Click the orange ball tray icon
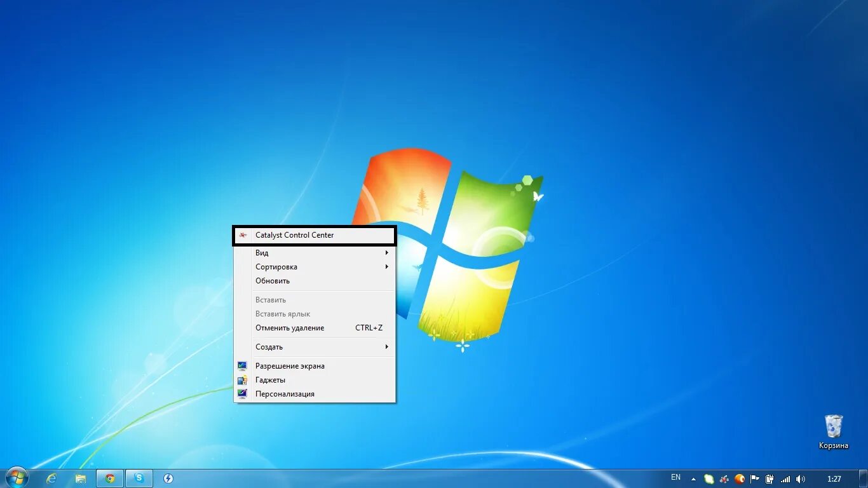The width and height of the screenshot is (868, 488). tap(740, 479)
